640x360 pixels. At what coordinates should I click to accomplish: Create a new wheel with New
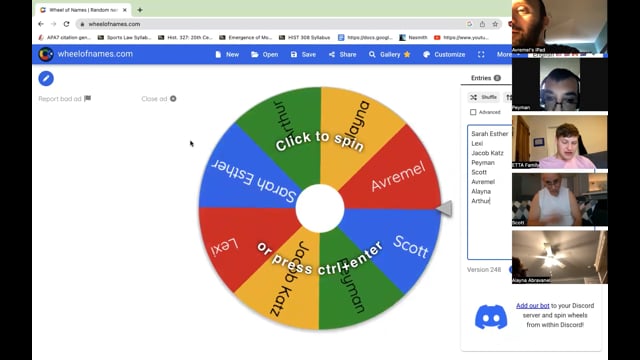227,54
